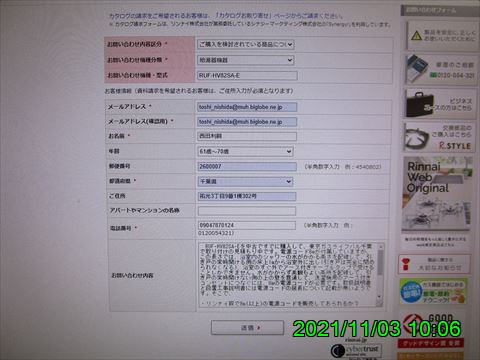Open the phone consultation 0120 banner
480x360 pixels.
[439, 70]
